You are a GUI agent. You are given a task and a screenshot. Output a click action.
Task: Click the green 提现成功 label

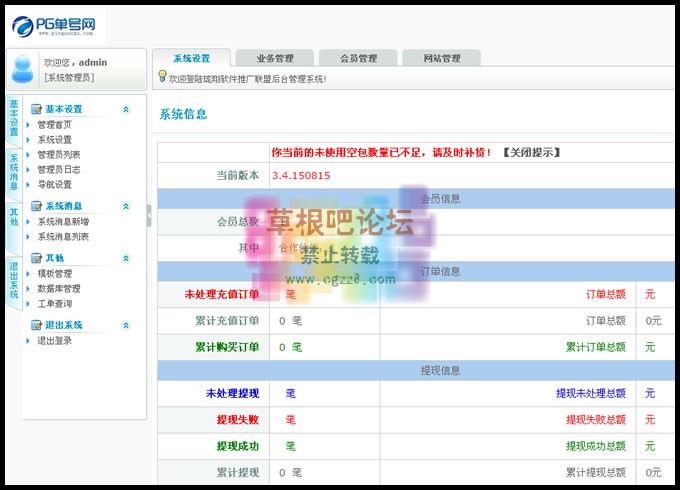coord(238,446)
